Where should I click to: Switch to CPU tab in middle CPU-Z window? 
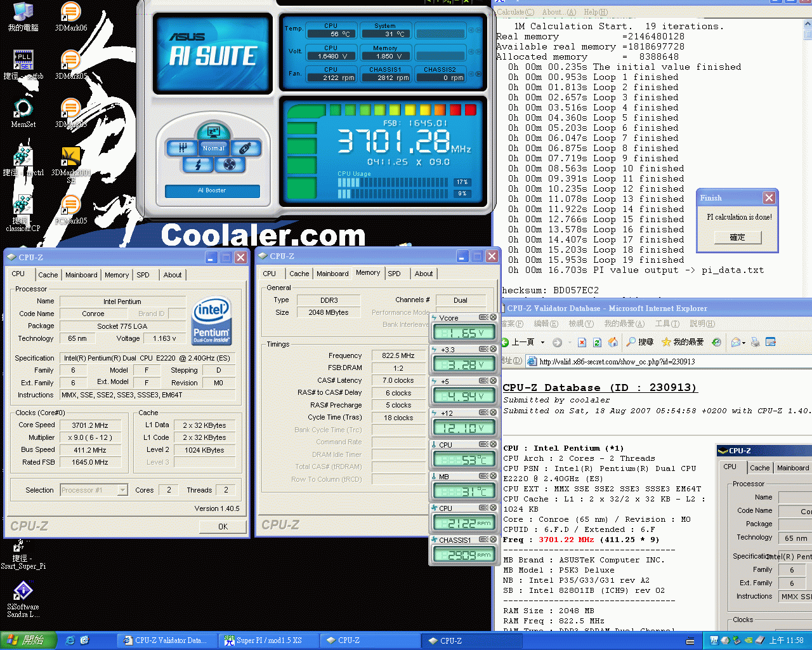270,274
